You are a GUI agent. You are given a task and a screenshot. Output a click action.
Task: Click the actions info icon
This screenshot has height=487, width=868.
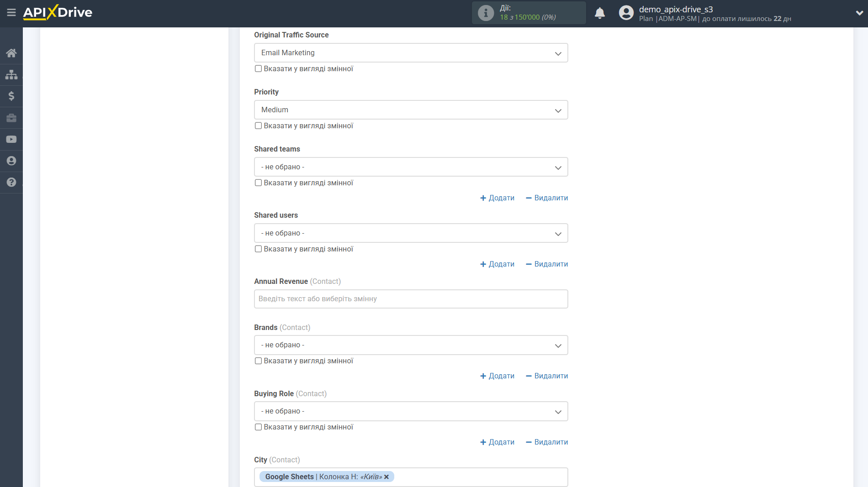[x=486, y=13]
